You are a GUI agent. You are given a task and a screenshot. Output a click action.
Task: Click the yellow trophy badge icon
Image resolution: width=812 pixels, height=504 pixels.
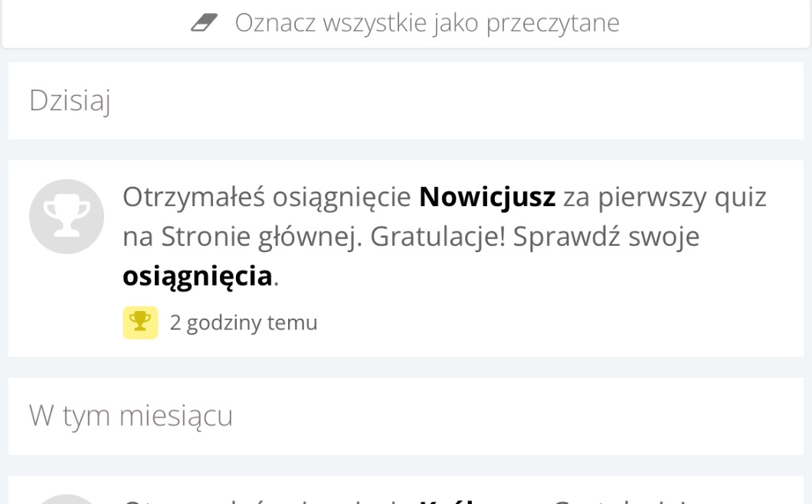pyautogui.click(x=140, y=322)
